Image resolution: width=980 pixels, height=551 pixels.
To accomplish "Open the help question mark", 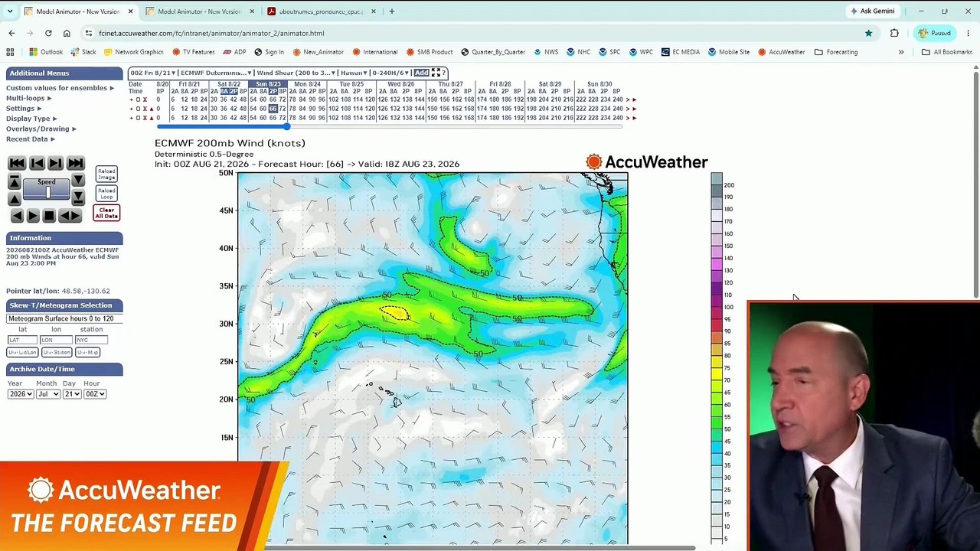I will [x=445, y=73].
